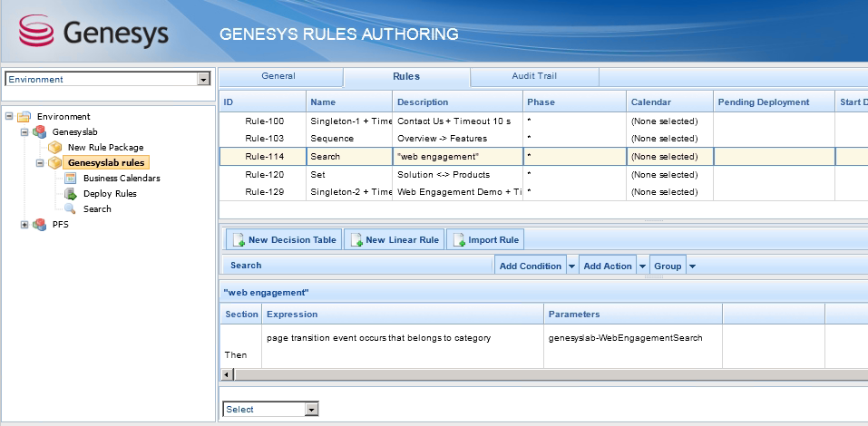Click the Genesyslab solution icon in tree
Image resolution: width=868 pixels, height=426 pixels.
pyautogui.click(x=39, y=132)
